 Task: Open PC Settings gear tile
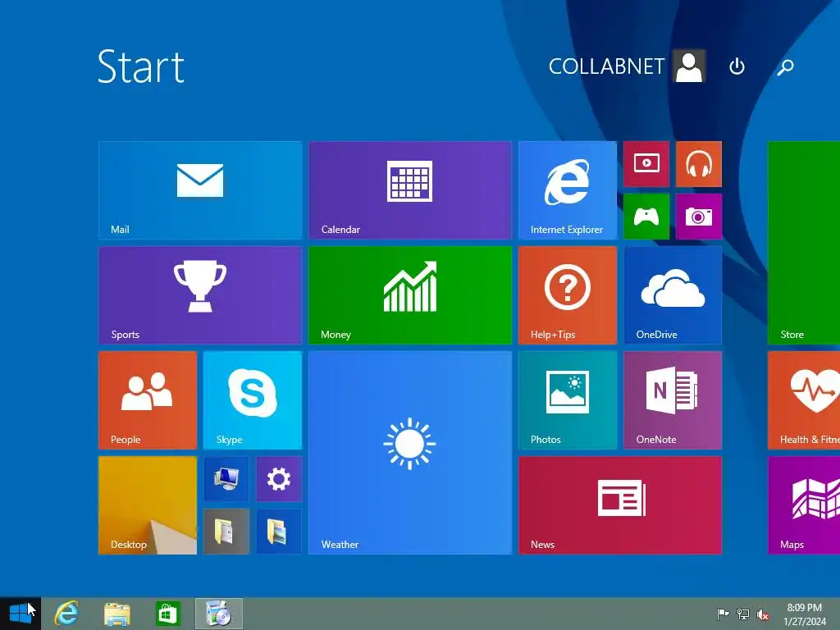tap(279, 478)
